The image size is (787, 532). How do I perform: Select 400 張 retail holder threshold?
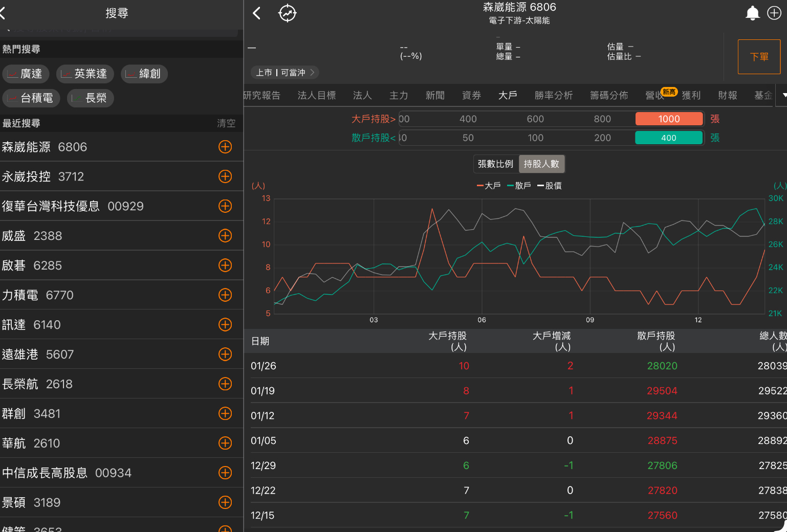pos(669,138)
